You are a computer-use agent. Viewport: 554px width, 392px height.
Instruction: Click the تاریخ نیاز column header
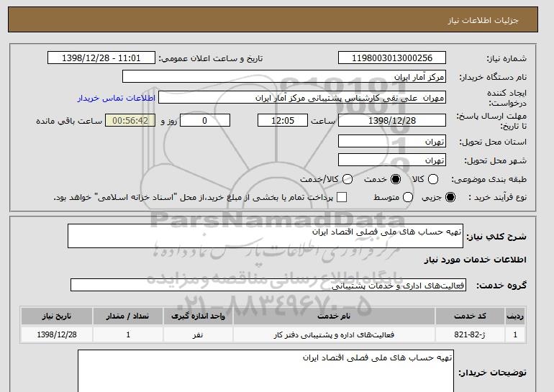click(x=57, y=316)
